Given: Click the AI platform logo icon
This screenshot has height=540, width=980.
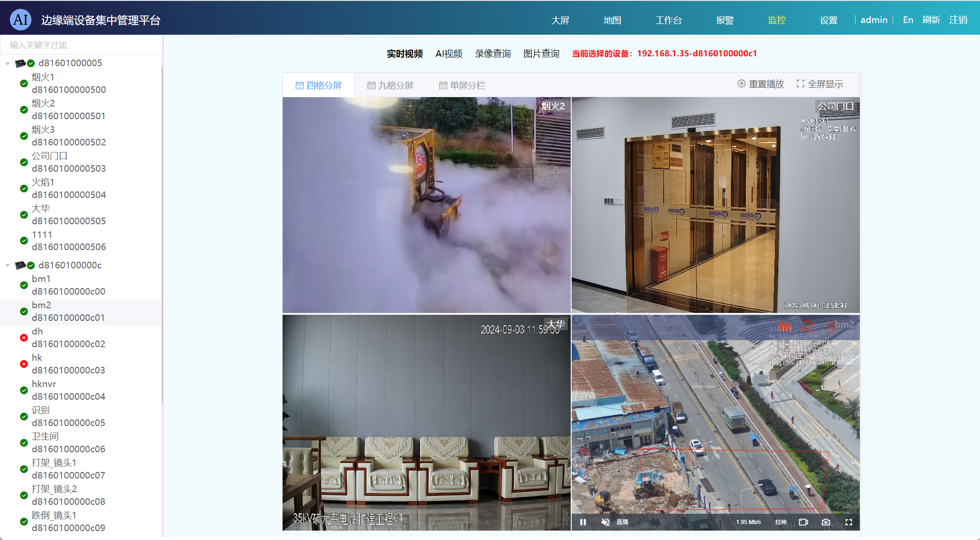Looking at the screenshot, I should point(21,20).
